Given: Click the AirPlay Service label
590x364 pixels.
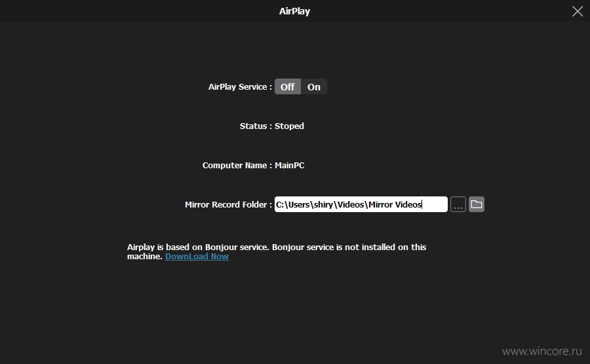Looking at the screenshot, I should pos(240,87).
